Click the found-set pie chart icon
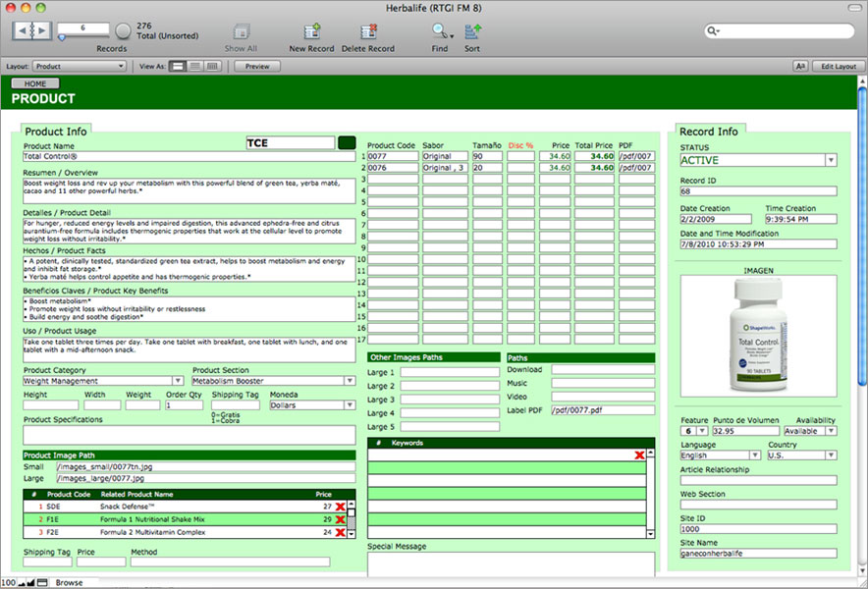The height and width of the screenshot is (589, 868). [123, 31]
